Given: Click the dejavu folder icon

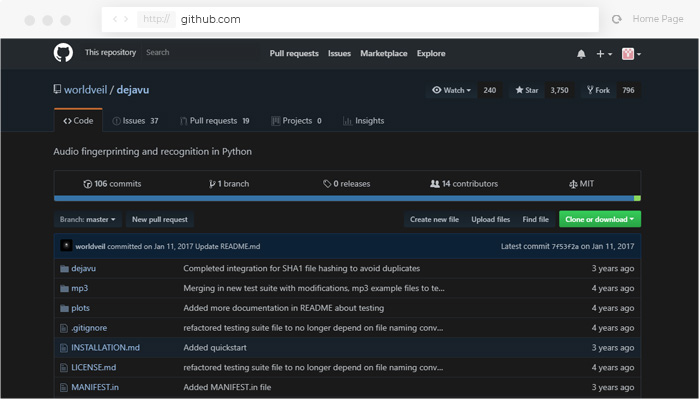Looking at the screenshot, I should point(64,269).
